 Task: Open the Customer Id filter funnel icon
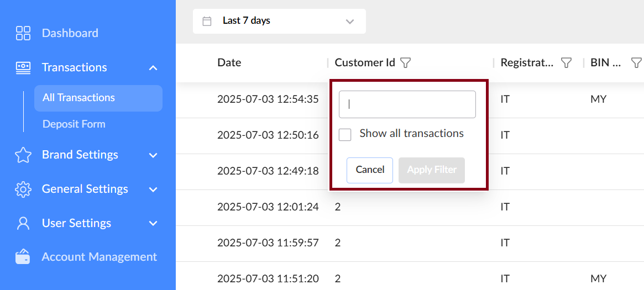click(x=405, y=63)
